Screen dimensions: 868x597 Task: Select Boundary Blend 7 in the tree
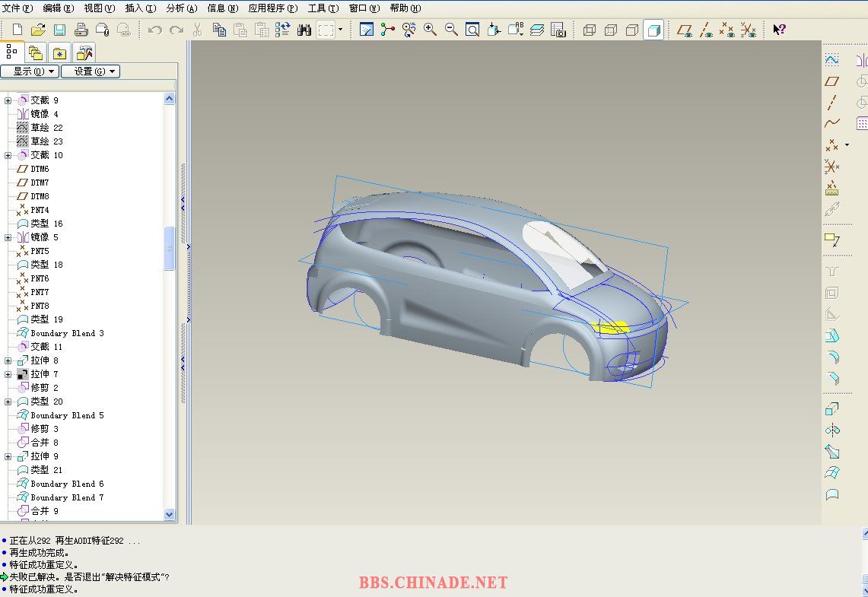point(67,497)
